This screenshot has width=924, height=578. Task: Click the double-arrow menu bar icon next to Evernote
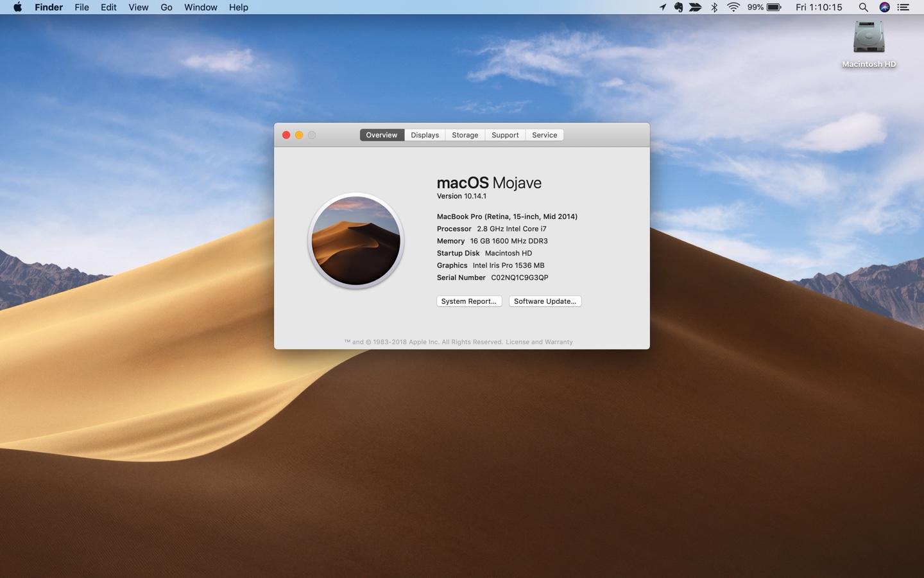pos(696,7)
